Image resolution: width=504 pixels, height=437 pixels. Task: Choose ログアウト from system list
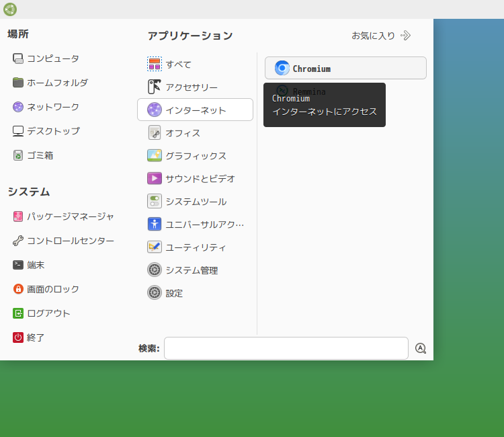tap(42, 313)
